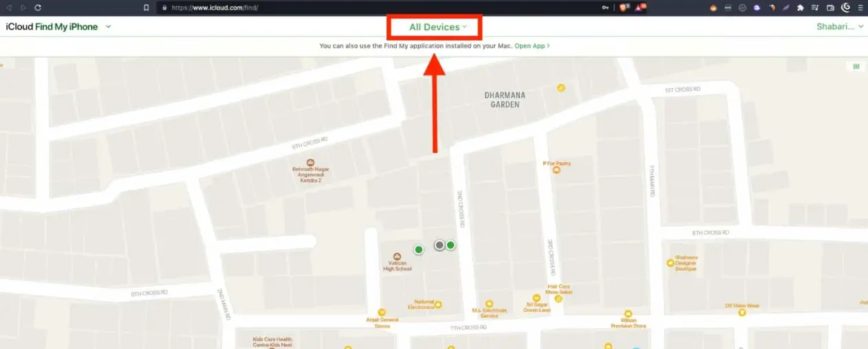Click the Dharmana Garden yellow place marker
Viewport: 868px width, 349px height.
point(561,87)
